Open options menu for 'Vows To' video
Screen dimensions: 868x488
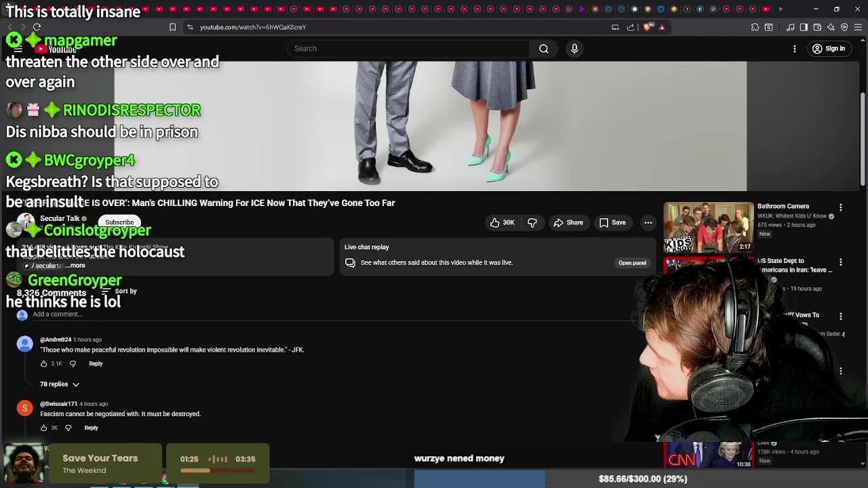840,316
